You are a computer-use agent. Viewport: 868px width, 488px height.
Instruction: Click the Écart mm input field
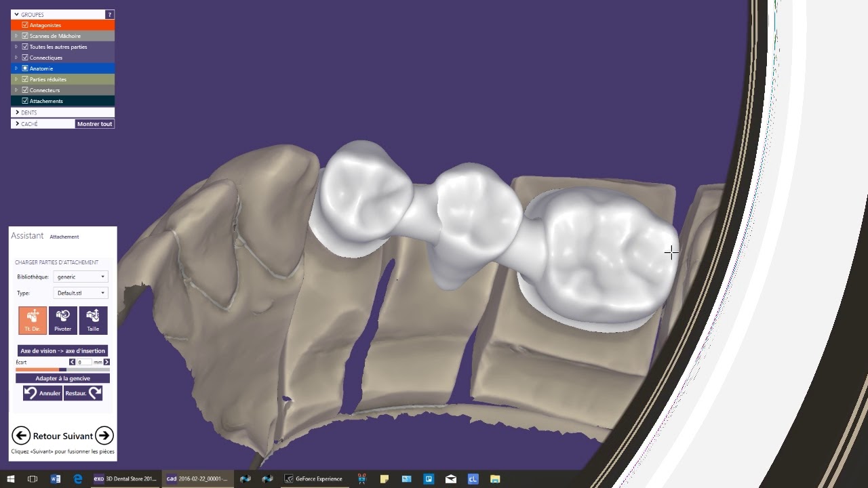84,362
